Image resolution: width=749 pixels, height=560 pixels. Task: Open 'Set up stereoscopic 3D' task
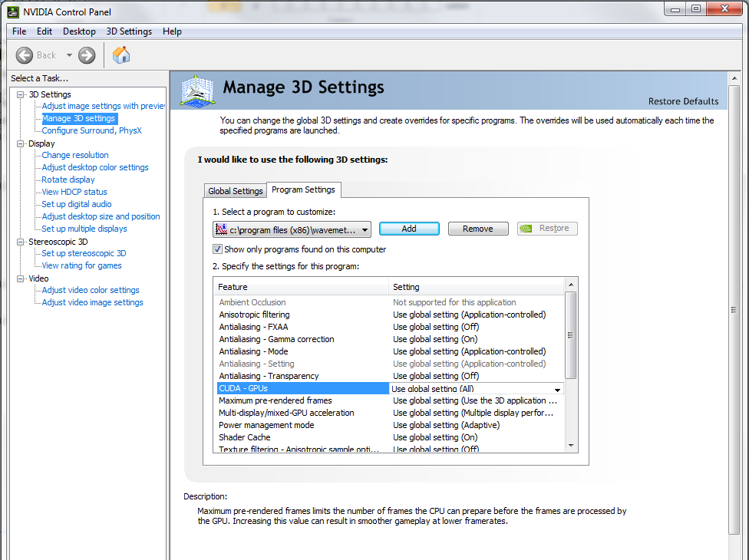click(x=84, y=253)
